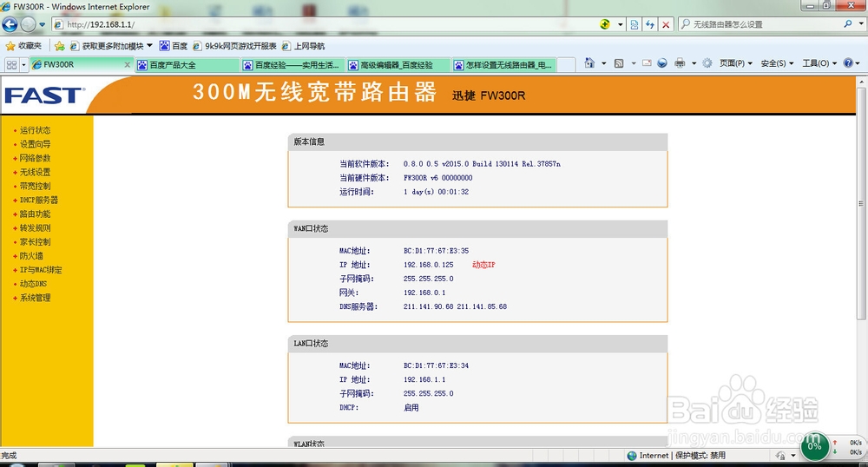
Task: Click the green 0% speed indicator circle
Action: (x=815, y=446)
